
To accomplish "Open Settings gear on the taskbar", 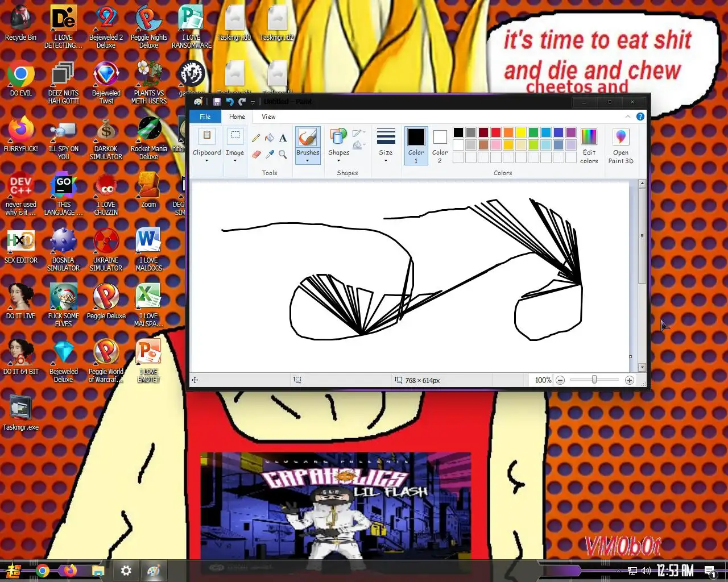I will point(126,571).
